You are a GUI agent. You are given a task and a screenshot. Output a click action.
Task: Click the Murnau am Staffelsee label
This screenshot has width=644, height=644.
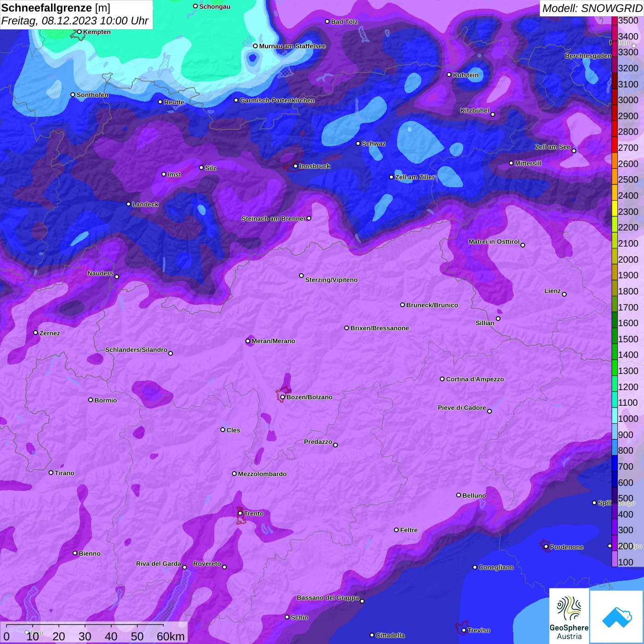click(x=292, y=46)
